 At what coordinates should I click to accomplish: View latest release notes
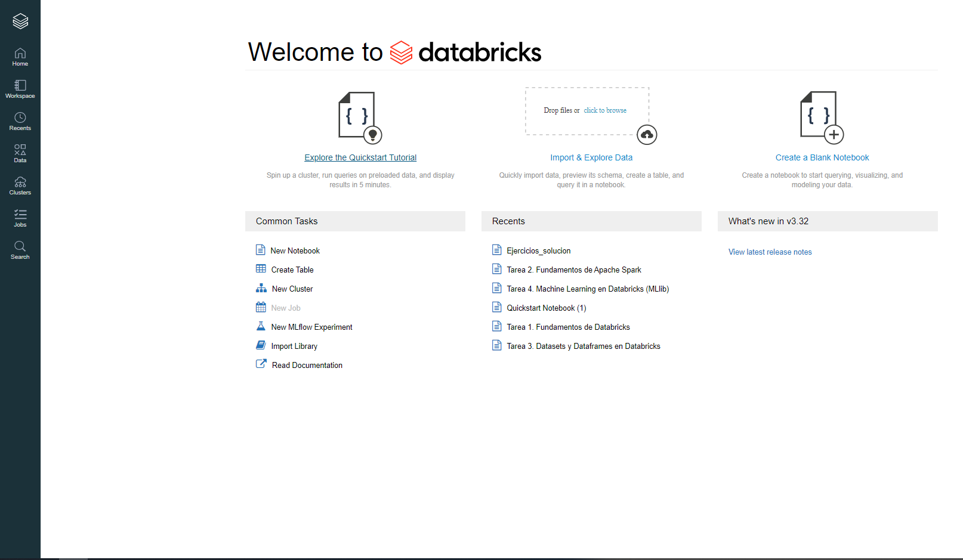[x=770, y=252]
